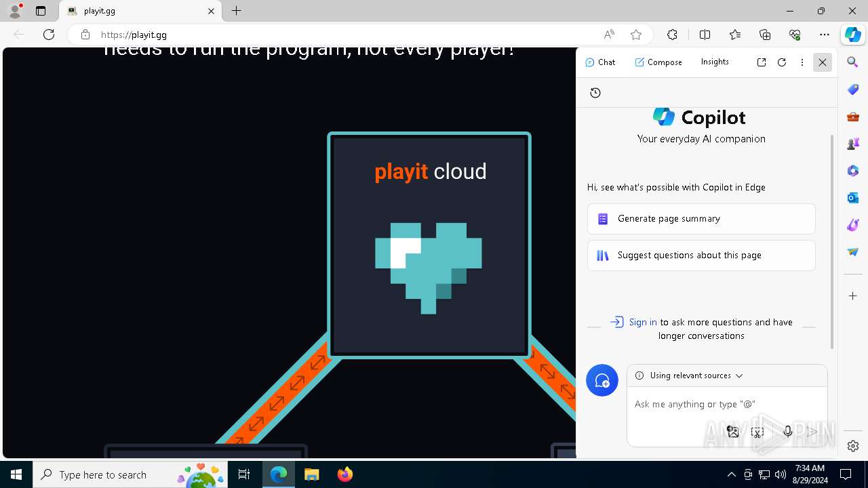This screenshot has width=868, height=488.
Task: Open volume control in tray
Action: point(780,474)
